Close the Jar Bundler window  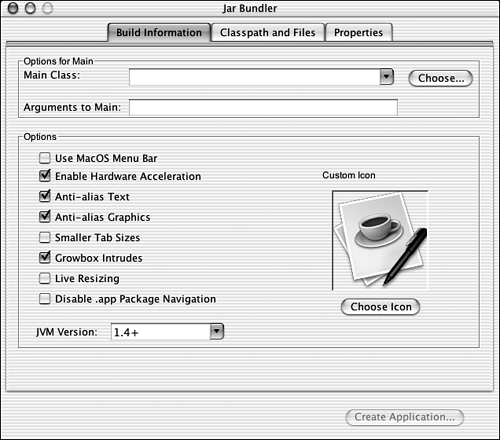(13, 8)
